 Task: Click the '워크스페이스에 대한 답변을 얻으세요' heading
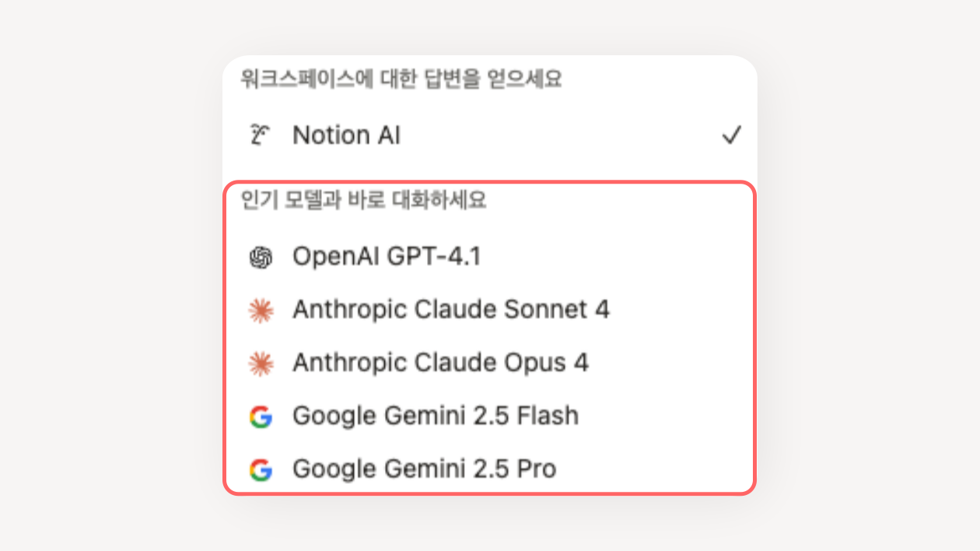(x=401, y=79)
